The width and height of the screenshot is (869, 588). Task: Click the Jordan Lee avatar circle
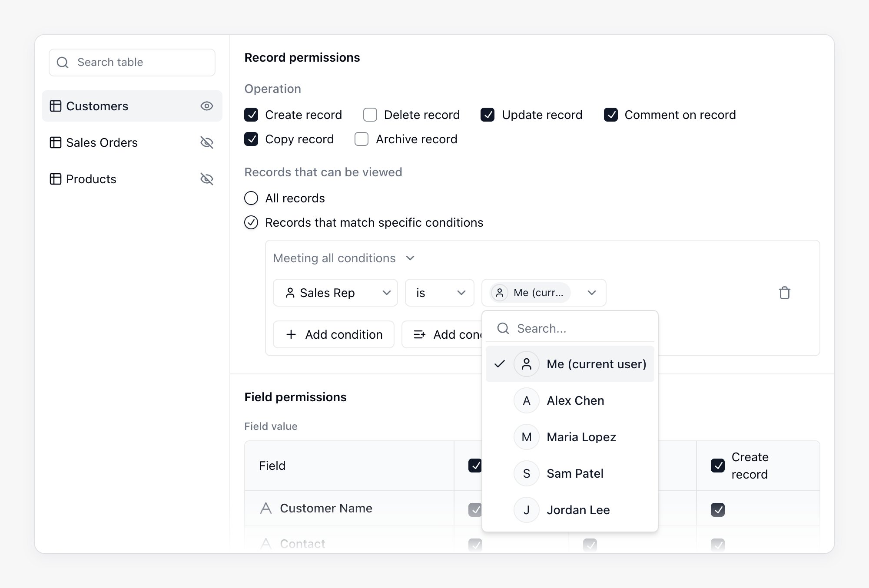(527, 510)
